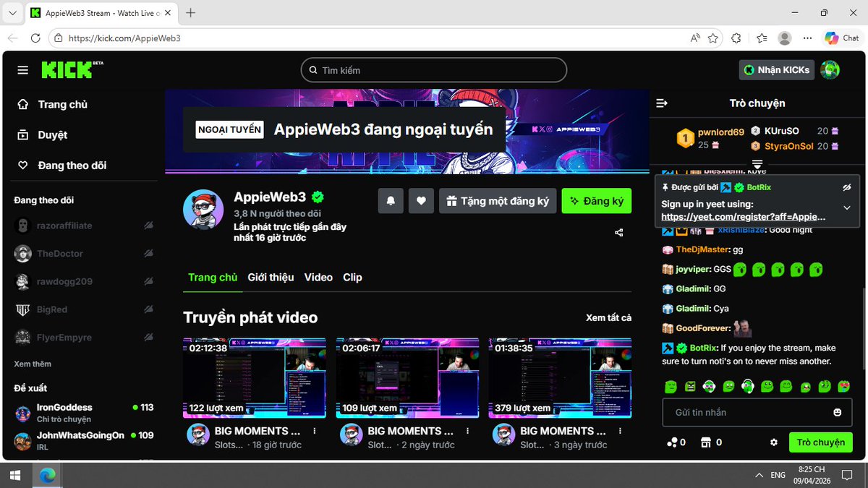Open the Copilot Chat button

(x=842, y=38)
